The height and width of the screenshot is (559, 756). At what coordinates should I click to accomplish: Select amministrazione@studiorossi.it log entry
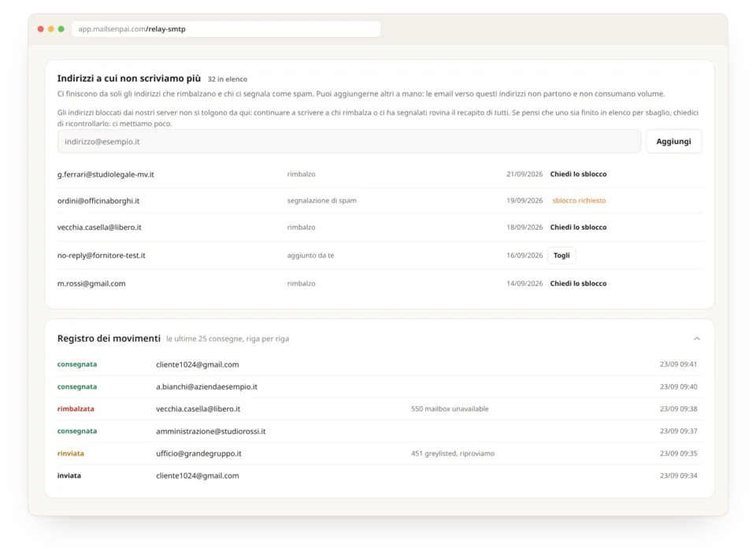tap(211, 431)
